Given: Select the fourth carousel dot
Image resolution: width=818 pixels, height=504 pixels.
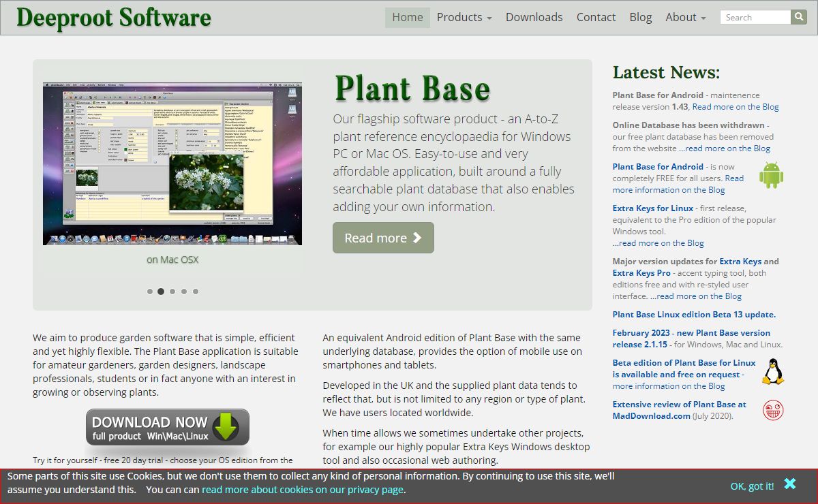Looking at the screenshot, I should (x=184, y=292).
